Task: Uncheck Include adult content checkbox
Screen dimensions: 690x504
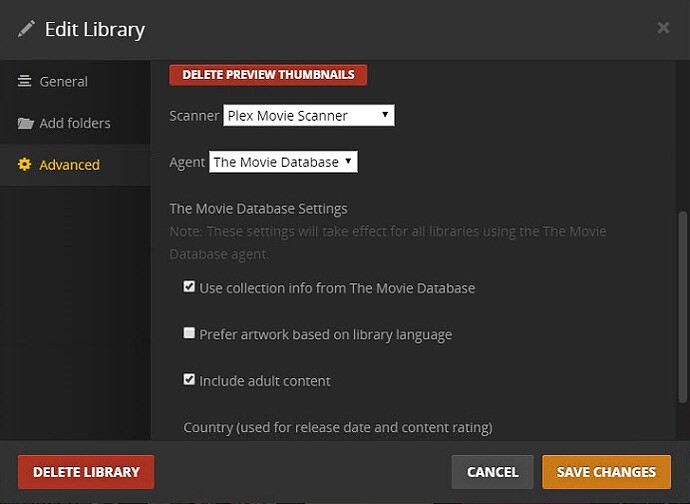Action: (189, 379)
